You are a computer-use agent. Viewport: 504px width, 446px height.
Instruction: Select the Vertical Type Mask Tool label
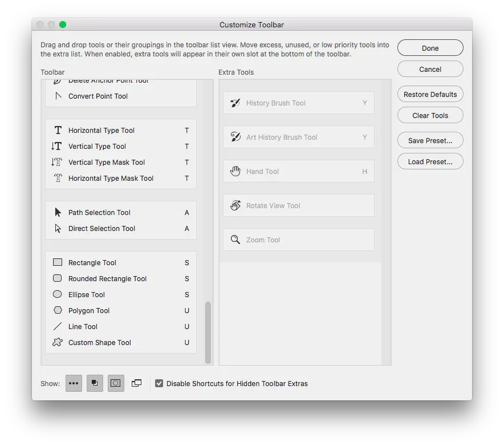coord(107,163)
